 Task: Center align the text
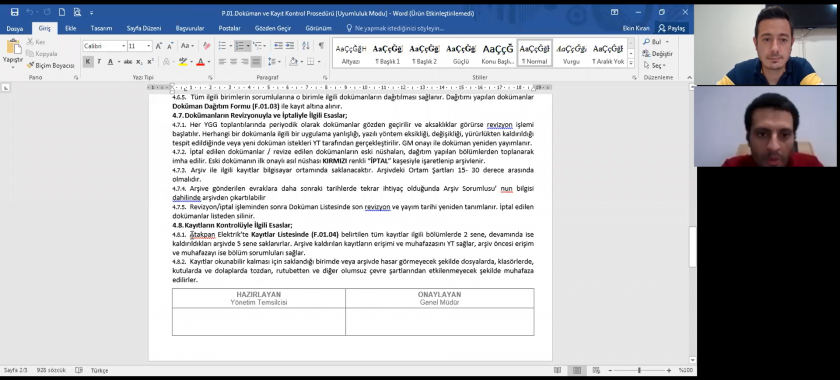point(234,62)
